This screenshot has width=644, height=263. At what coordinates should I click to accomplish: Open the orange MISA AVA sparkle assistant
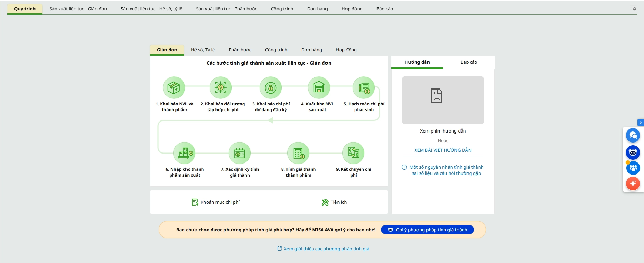click(x=633, y=183)
